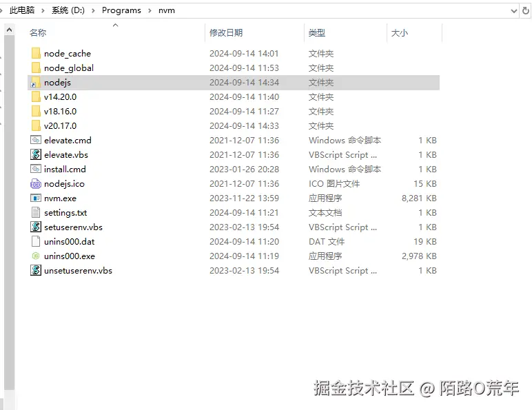Select the node_cache folder name

(x=67, y=54)
